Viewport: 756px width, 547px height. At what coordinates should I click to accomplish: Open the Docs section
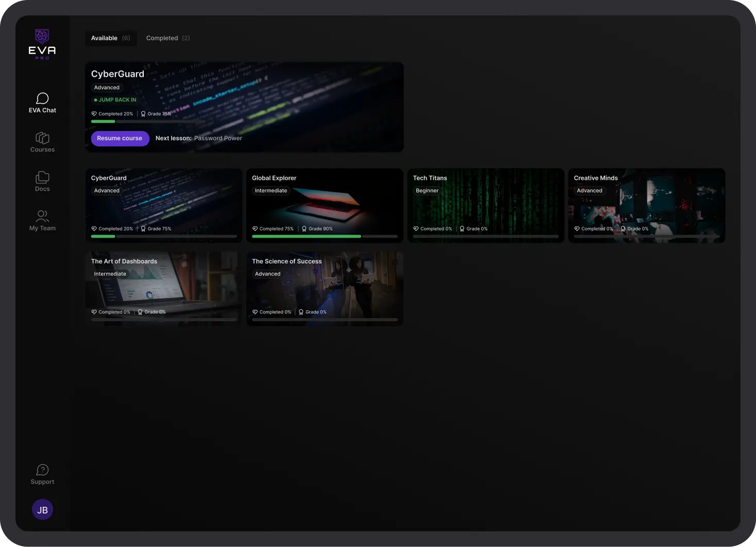point(42,181)
